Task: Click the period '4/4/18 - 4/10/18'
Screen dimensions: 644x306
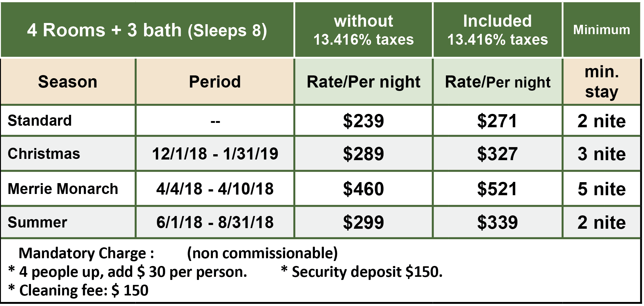Action: click(x=215, y=189)
